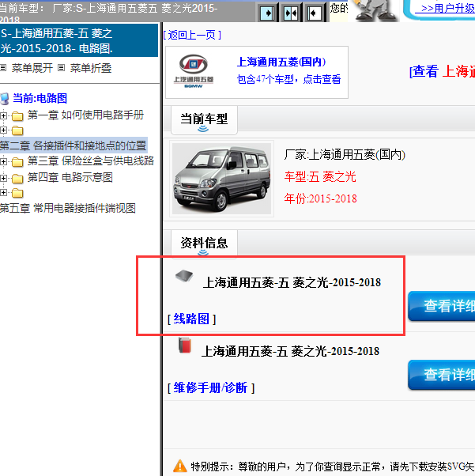Click the 线路图 entry's 上海通用五菱-五菱之光-2015-2018 title

(x=292, y=282)
